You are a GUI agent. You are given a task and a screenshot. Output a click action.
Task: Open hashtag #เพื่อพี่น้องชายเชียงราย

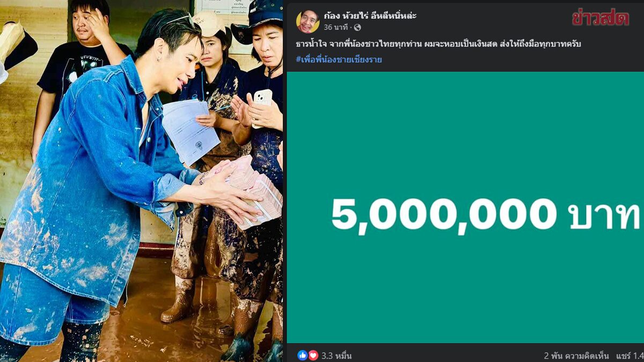339,60
